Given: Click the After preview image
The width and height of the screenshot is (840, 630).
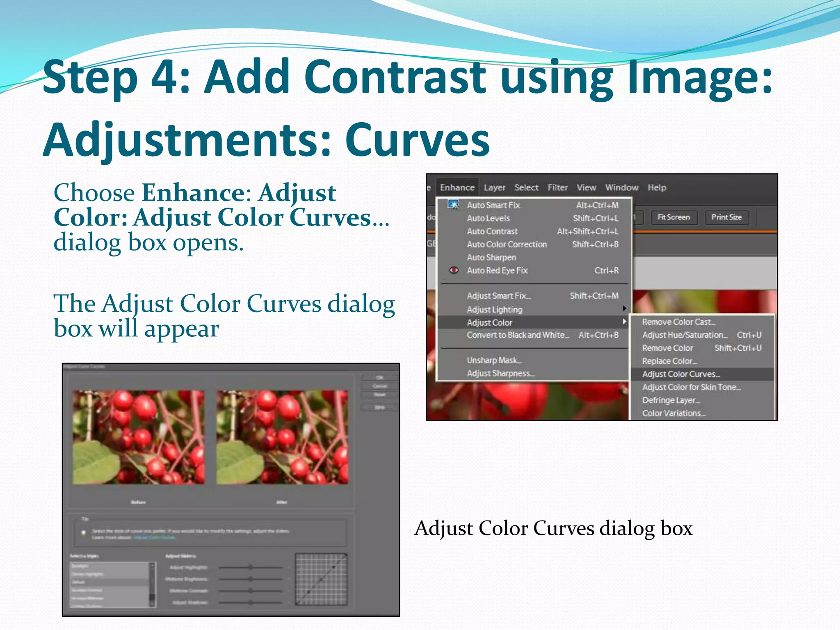Looking at the screenshot, I should [283, 437].
